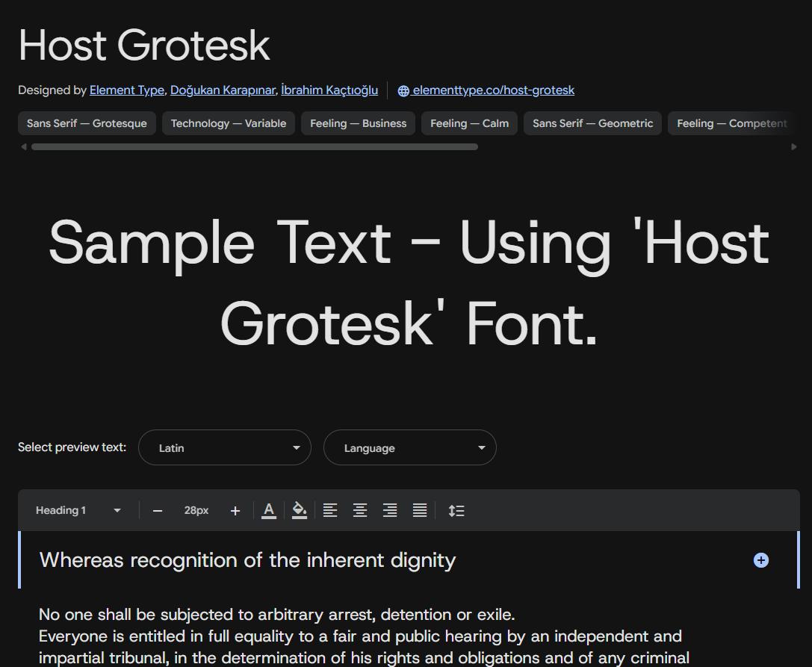Click the tag scrollbar right arrow

[x=794, y=146]
